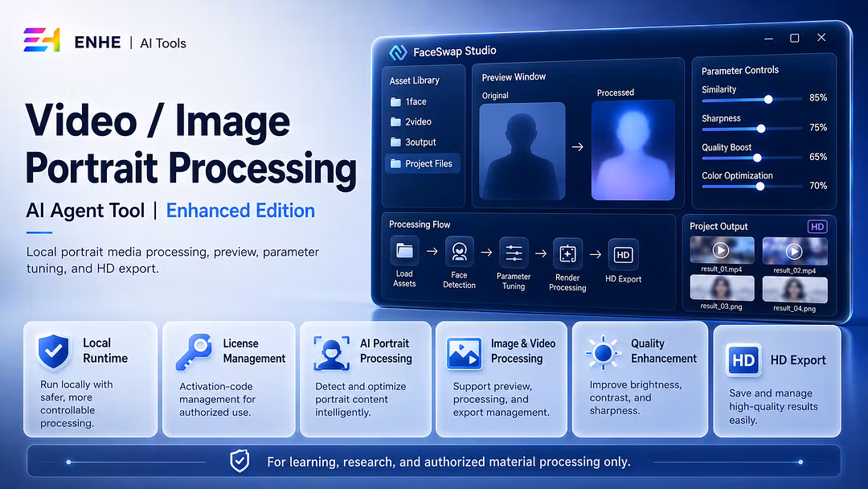Minimize the FaceSwap Studio window
Image resolution: width=868 pixels, height=489 pixels.
tap(768, 39)
